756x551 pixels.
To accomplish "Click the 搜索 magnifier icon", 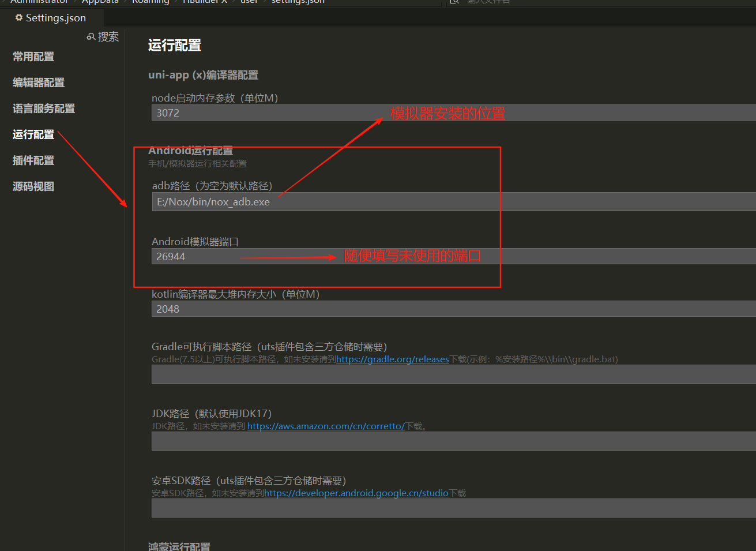I will coord(91,36).
